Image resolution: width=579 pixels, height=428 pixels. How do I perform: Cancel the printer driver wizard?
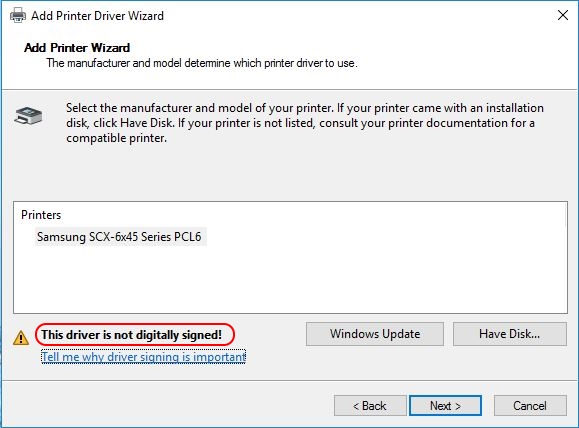coord(530,405)
